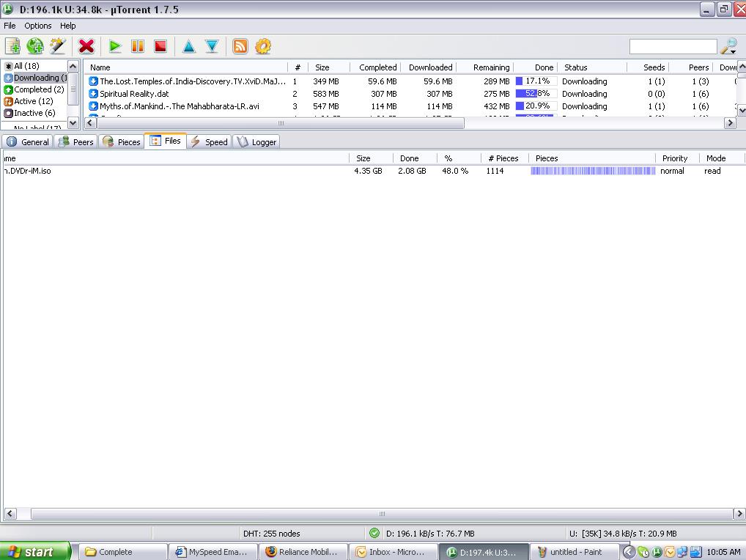Stop the torrent with the red square icon
This screenshot has width=746, height=560.
pyautogui.click(x=160, y=46)
